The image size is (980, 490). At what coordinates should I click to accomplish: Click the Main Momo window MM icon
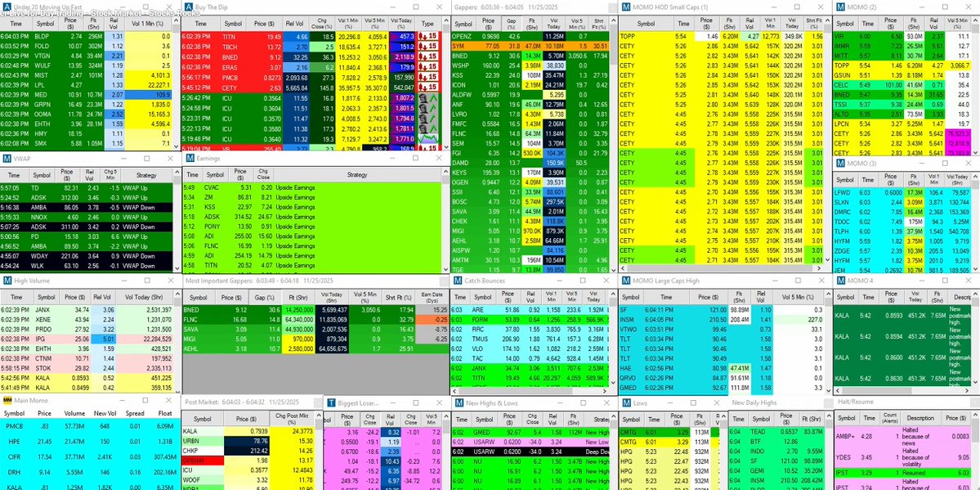tap(7, 400)
